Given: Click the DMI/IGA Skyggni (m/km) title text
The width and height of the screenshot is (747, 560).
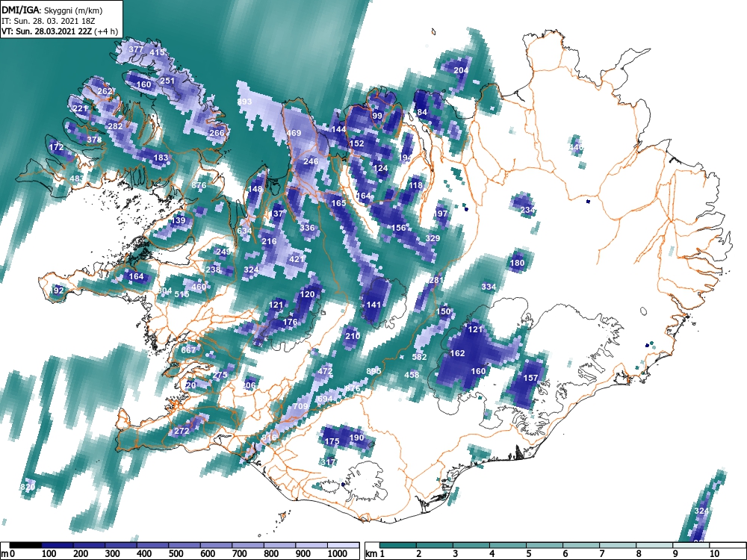Looking at the screenshot, I should [52, 10].
